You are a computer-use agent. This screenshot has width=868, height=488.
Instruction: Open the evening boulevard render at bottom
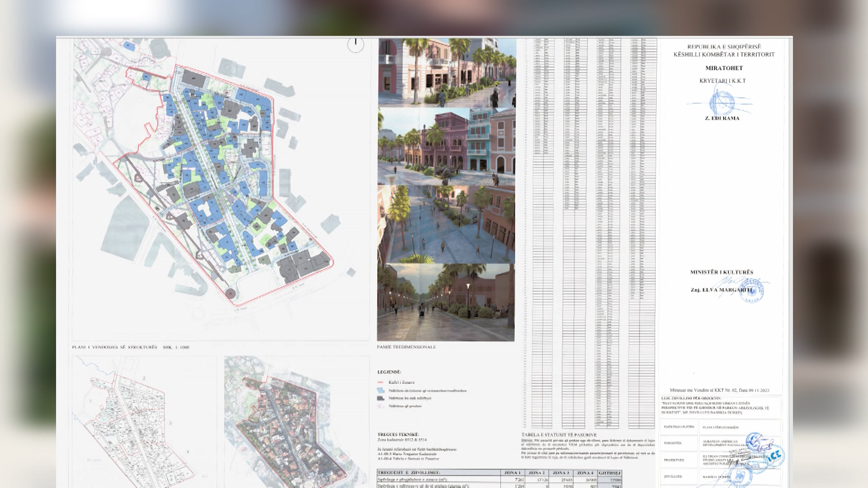447,302
